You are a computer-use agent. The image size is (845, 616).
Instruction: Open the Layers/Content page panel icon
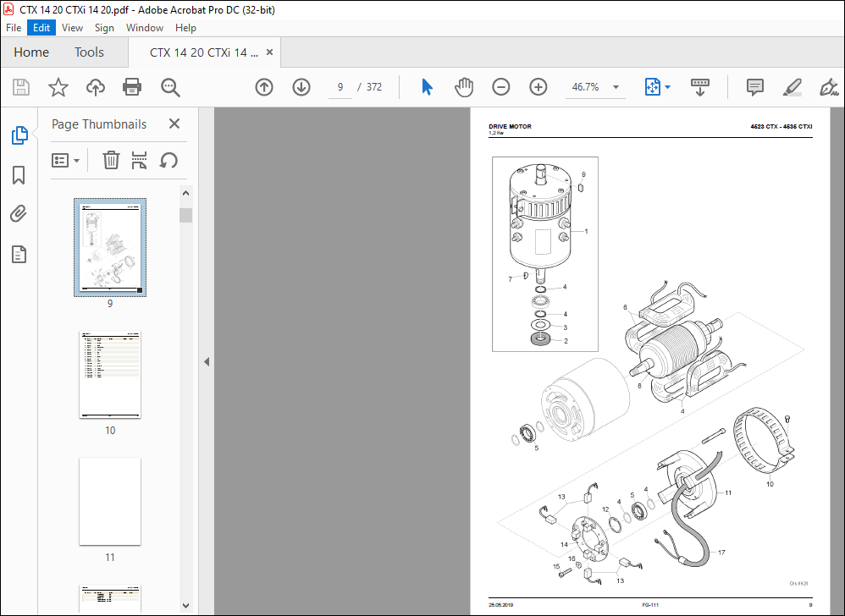click(19, 254)
